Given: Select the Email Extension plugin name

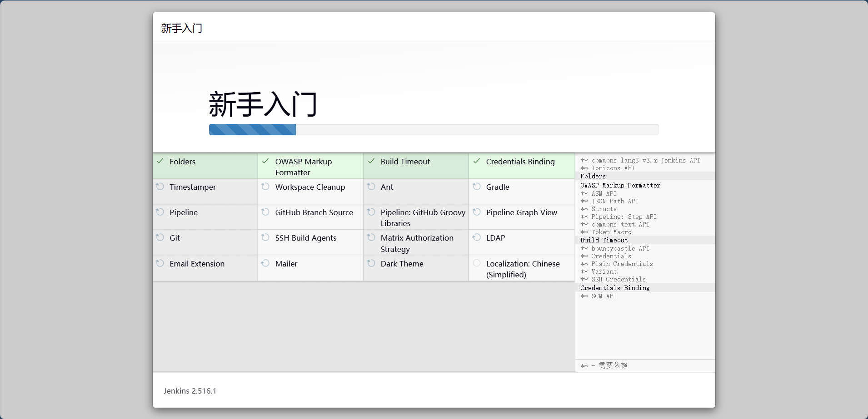Looking at the screenshot, I should 197,264.
